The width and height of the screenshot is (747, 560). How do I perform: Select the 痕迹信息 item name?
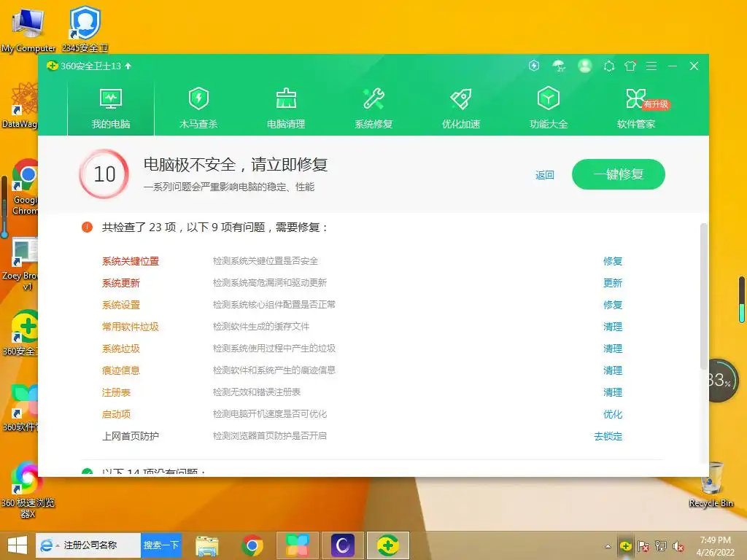pos(121,370)
